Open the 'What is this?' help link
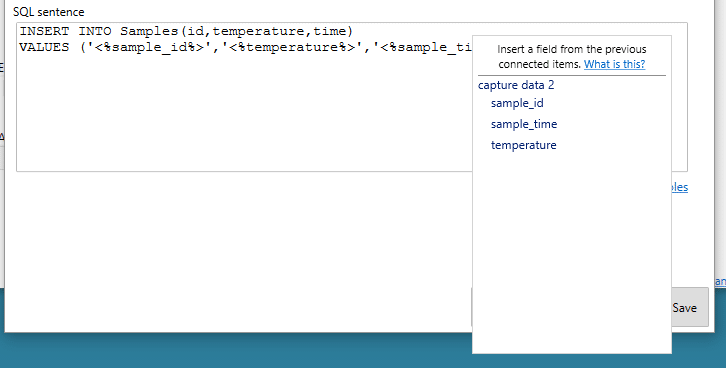The height and width of the screenshot is (368, 726). (614, 64)
